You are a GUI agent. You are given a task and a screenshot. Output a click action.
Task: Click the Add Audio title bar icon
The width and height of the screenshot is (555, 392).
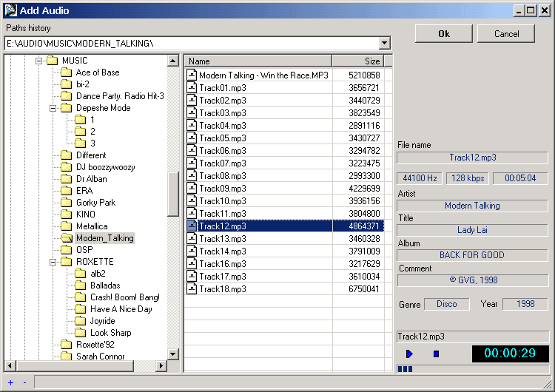[10, 10]
